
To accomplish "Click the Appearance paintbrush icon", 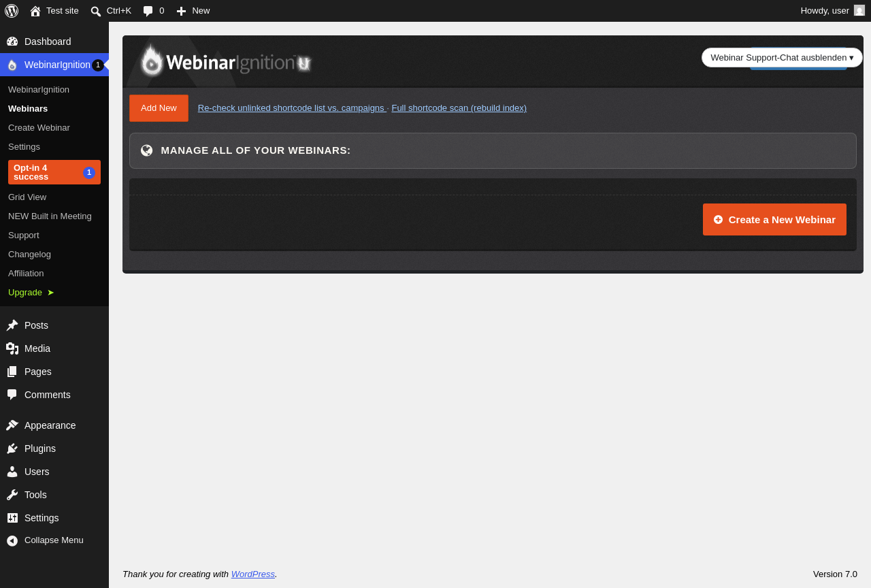I will pyautogui.click(x=12, y=425).
